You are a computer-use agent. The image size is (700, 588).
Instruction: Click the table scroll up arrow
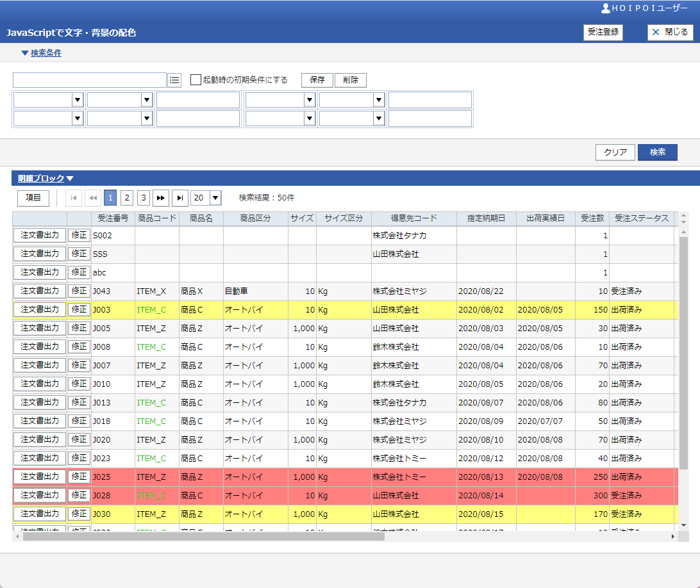pos(683,233)
